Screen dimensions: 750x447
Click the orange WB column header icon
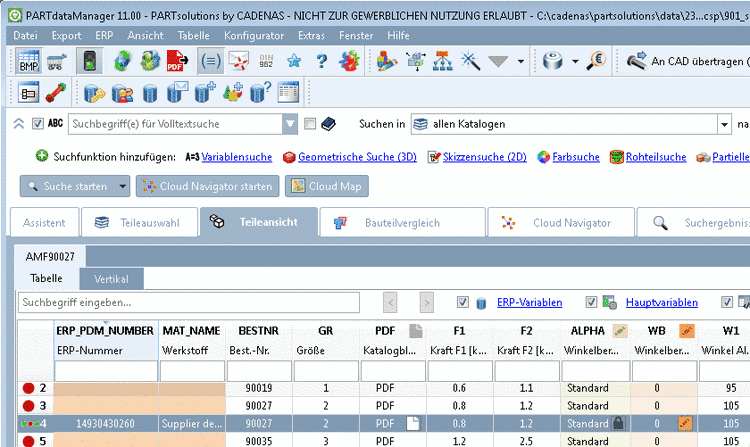point(687,331)
